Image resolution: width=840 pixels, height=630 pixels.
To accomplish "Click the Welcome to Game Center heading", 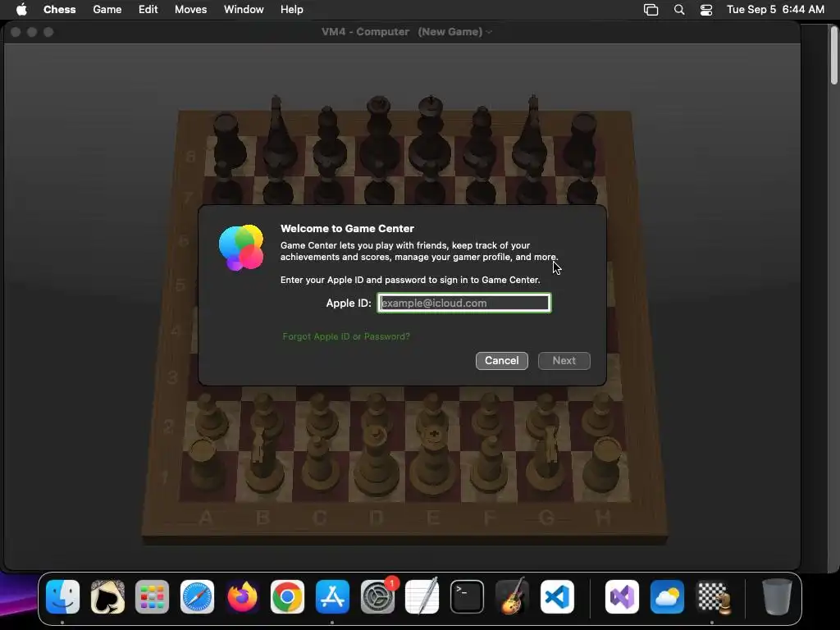I will (x=347, y=228).
